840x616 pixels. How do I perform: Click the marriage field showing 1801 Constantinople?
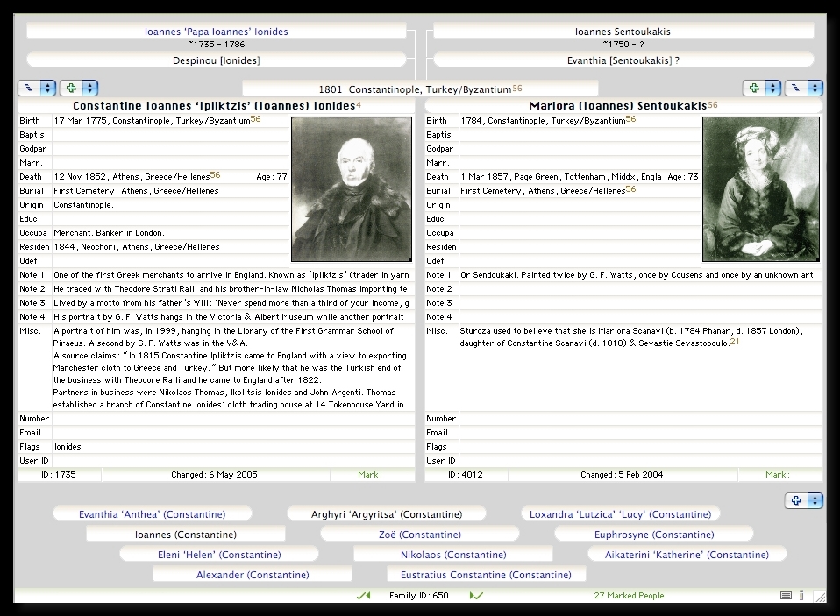click(420, 89)
